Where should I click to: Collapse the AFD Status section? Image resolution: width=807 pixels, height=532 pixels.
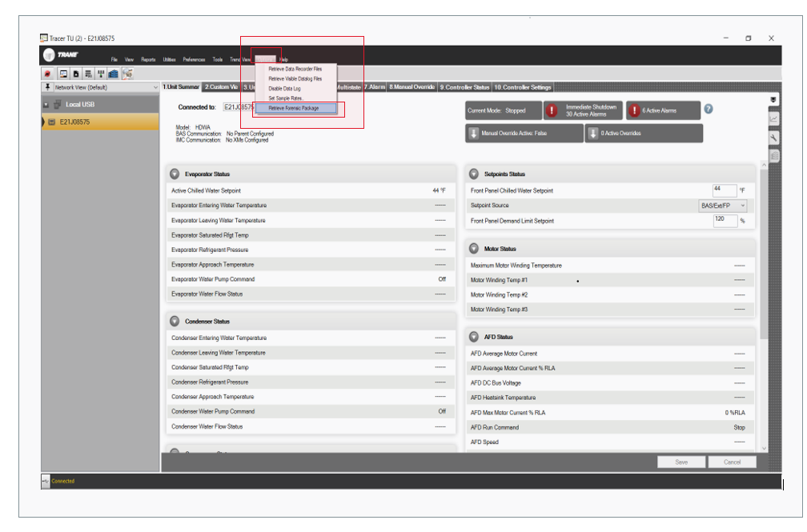pyautogui.click(x=473, y=337)
